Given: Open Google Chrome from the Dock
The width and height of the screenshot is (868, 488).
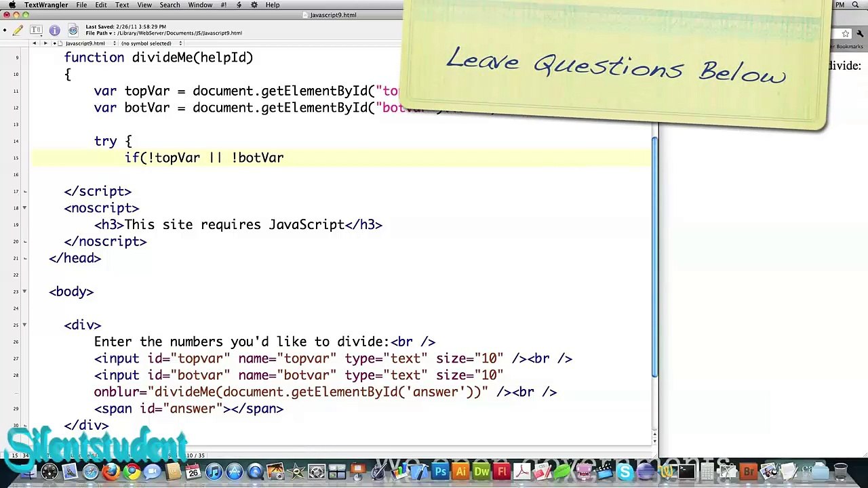Looking at the screenshot, I should point(132,472).
